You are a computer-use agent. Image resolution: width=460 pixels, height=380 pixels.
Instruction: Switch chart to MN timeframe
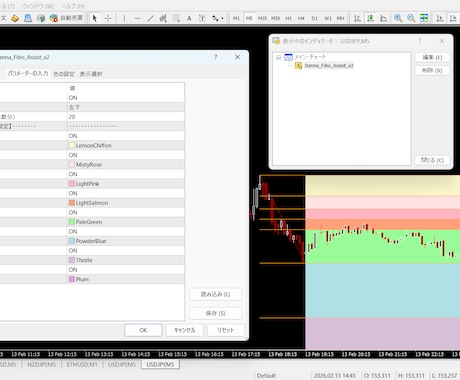(x=340, y=18)
